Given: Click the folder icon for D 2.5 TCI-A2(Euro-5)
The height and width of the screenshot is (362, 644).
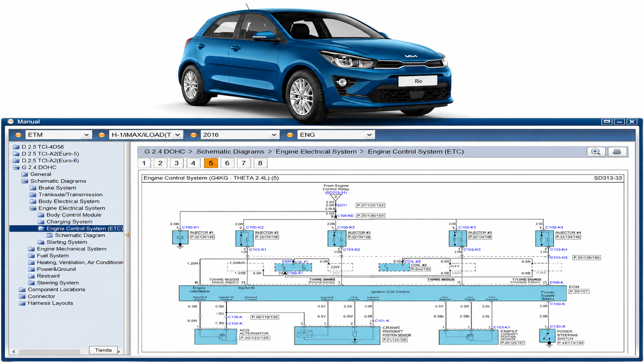Looking at the screenshot, I should 16,154.
